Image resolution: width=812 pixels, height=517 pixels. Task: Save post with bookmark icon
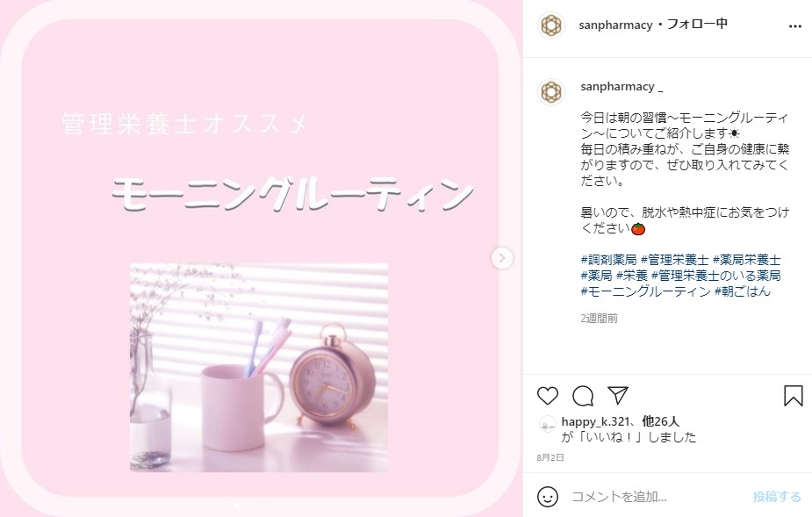pos(793,396)
